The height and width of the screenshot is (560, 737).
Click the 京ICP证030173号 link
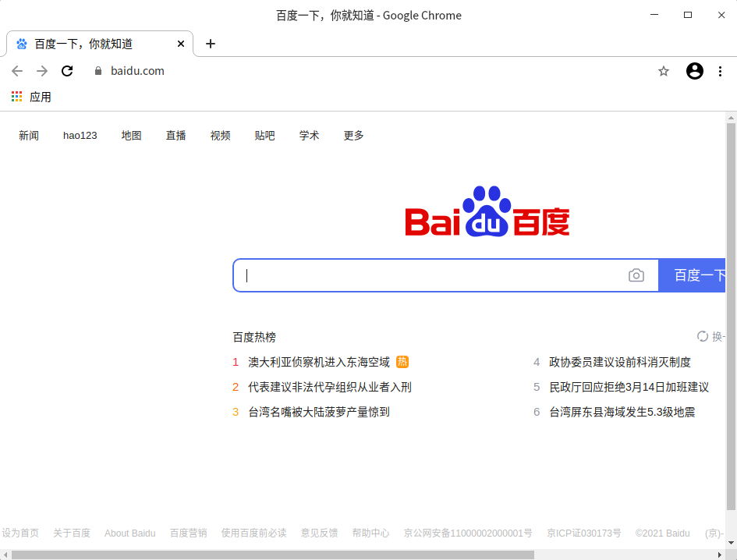click(584, 533)
